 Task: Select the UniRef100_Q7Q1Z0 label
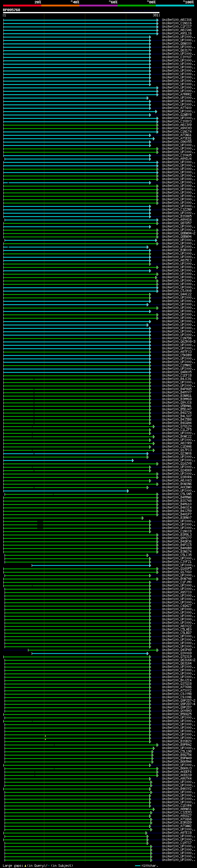[x=177, y=426]
